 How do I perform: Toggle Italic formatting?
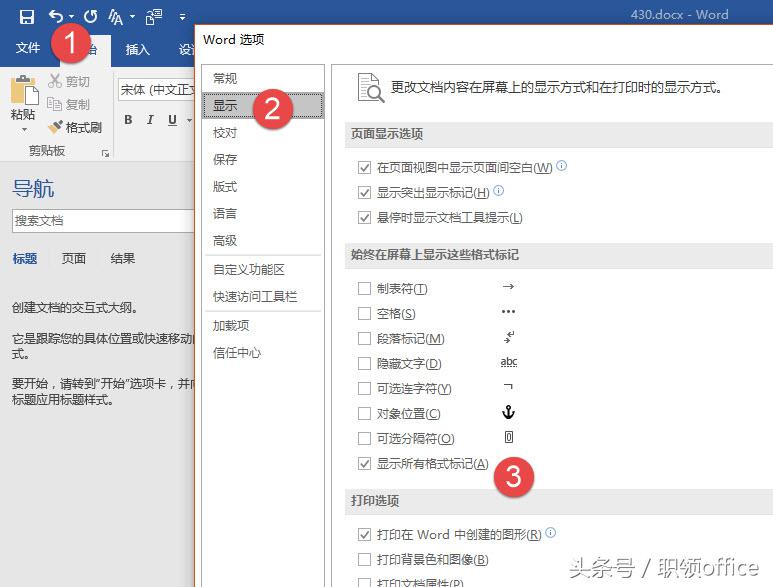(x=150, y=120)
